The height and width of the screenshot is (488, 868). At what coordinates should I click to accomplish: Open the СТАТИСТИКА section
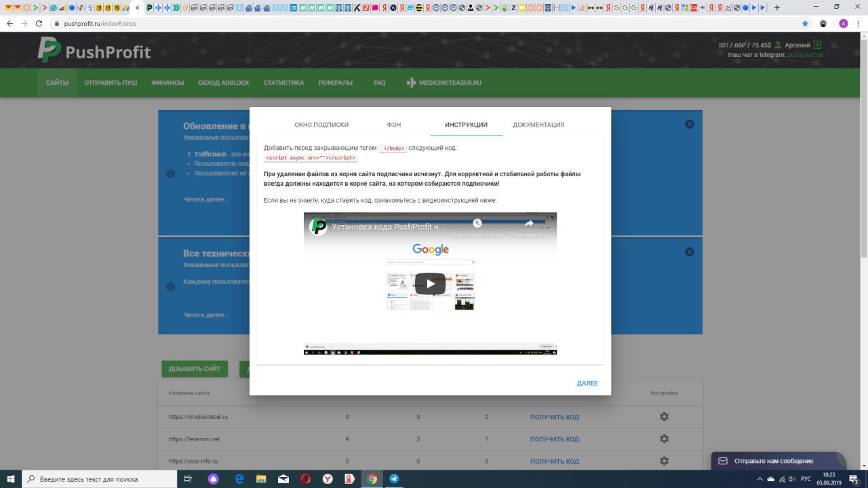[x=283, y=83]
